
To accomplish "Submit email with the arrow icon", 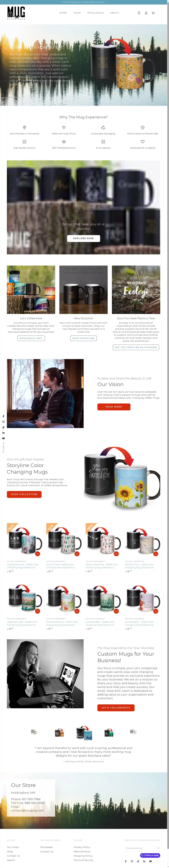I will point(158,848).
